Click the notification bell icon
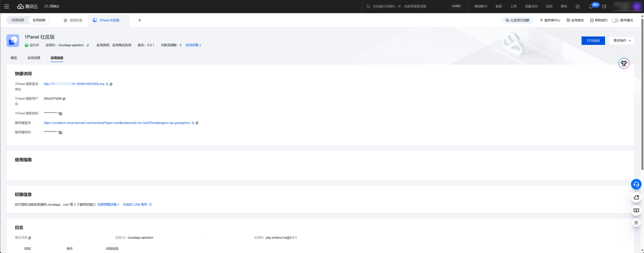644x253 pixels. tap(591, 7)
